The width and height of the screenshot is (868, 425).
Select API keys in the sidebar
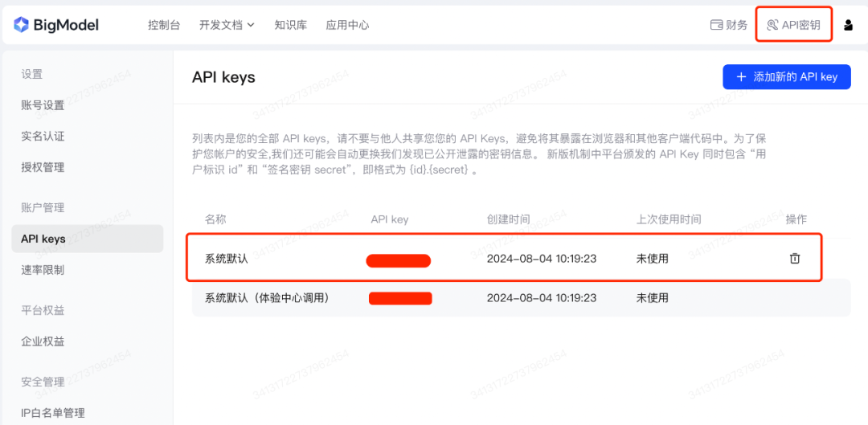coord(88,239)
